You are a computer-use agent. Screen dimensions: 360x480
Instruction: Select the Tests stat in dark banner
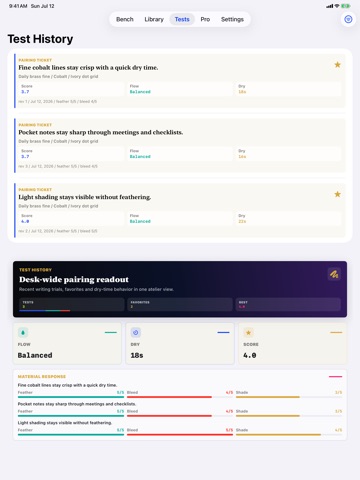(x=72, y=304)
